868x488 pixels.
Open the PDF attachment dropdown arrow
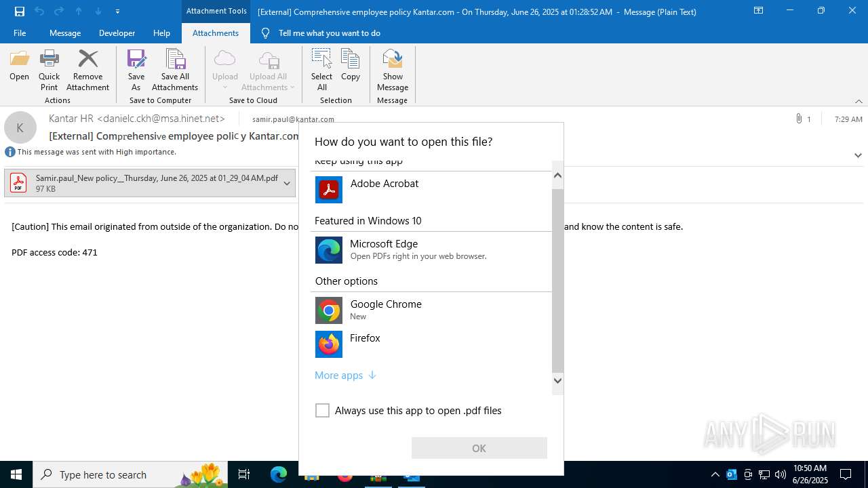287,183
